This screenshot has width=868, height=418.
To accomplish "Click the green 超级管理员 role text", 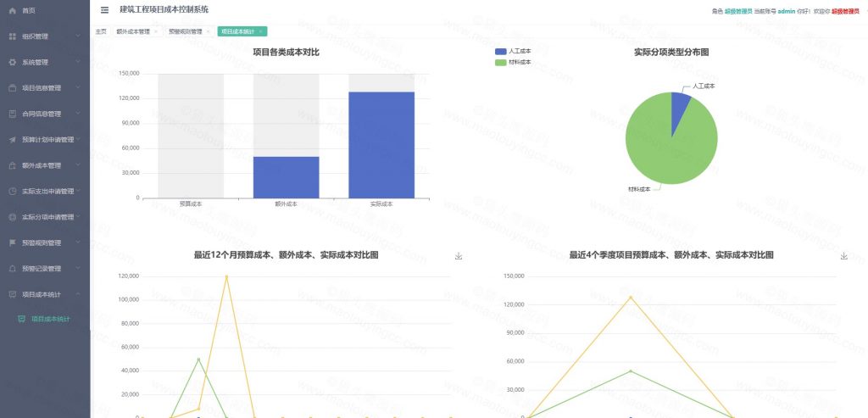I will [x=738, y=11].
